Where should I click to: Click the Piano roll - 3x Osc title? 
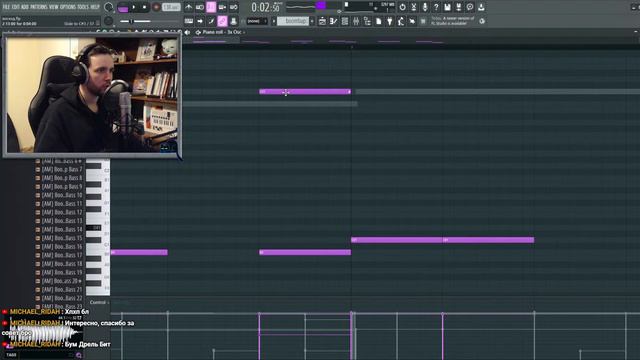(222, 32)
